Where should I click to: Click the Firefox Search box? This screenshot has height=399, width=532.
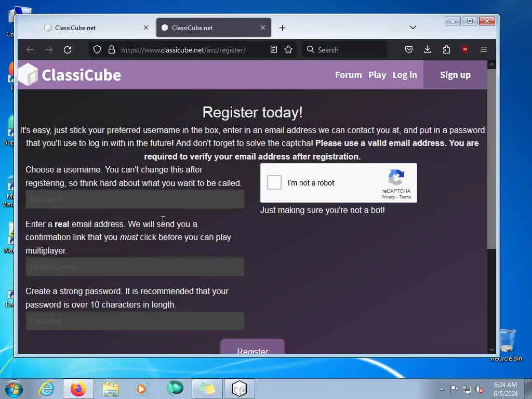pyautogui.click(x=345, y=50)
